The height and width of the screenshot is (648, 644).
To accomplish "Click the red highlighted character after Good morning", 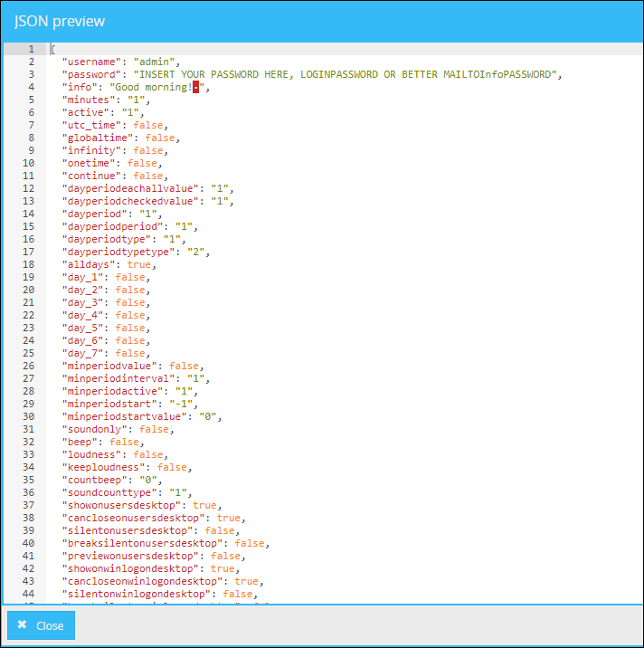I will (195, 87).
